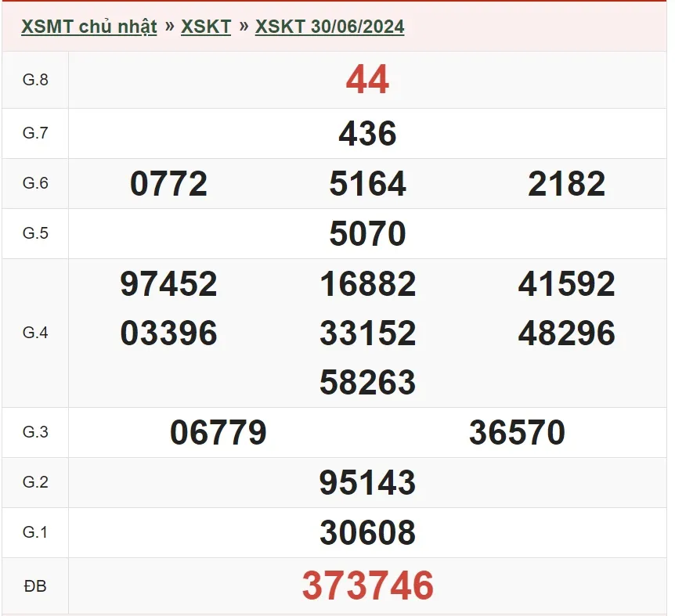Select G.4 number 48296
The image size is (675, 616).
click(x=566, y=333)
